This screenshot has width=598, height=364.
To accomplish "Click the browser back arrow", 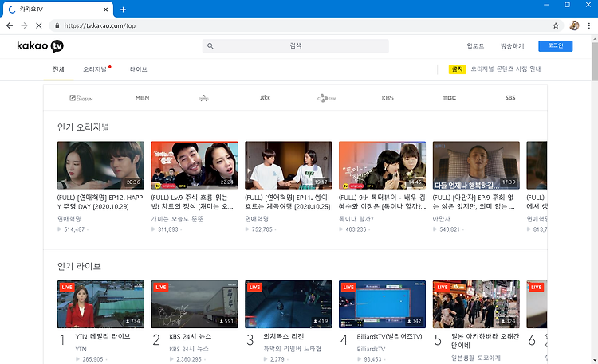I will coord(10,25).
